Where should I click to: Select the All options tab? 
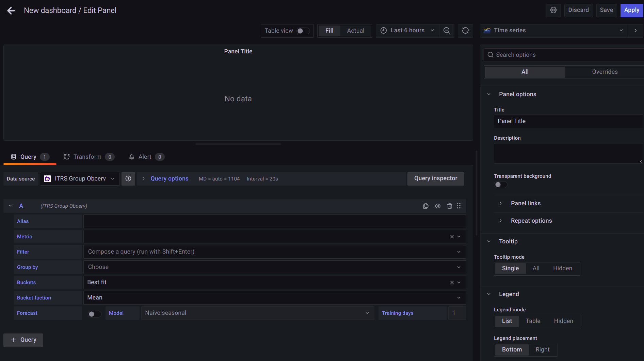pos(525,72)
